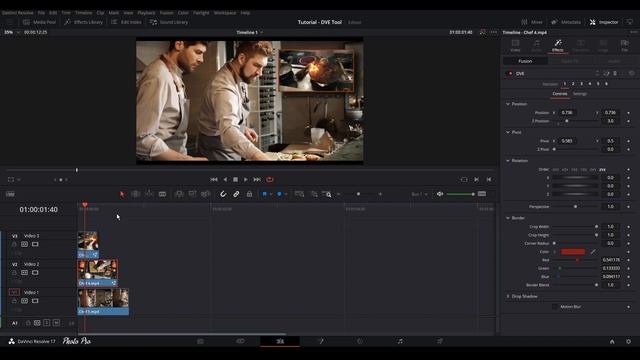This screenshot has height=360, width=640.
Task: Click the Insert Clip icon
Action: (x=179, y=194)
